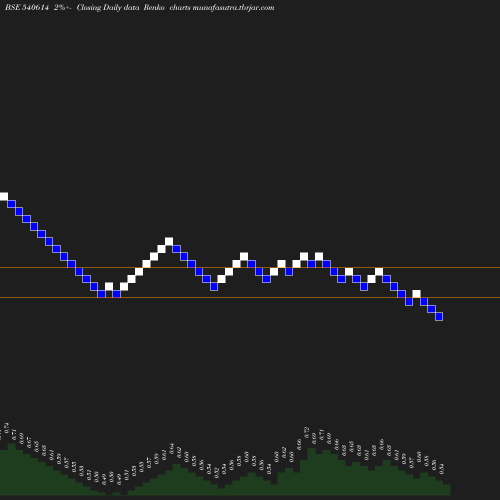The width and height of the screenshot is (500, 500).
Task: Click the '0.52' price label above the green area
Action: click(217, 473)
